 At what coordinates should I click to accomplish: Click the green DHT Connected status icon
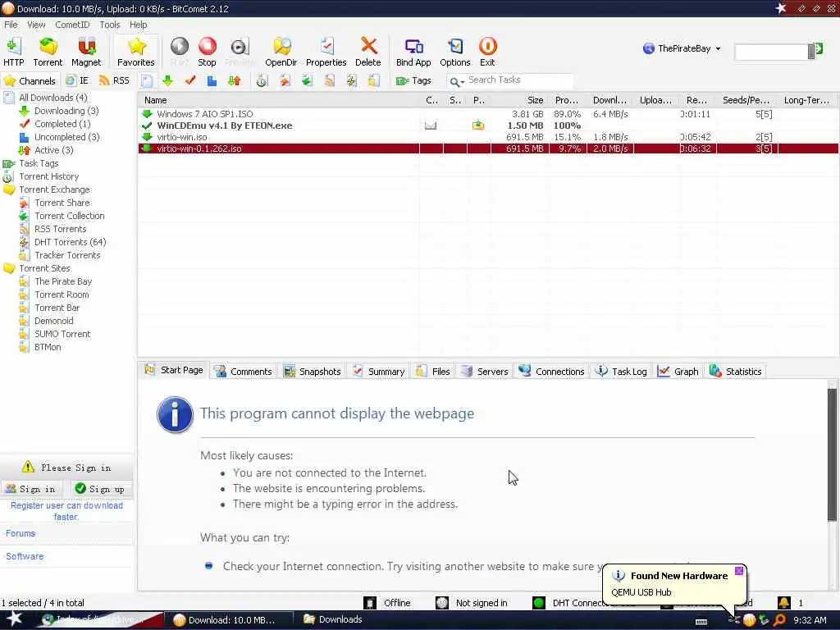tap(539, 603)
